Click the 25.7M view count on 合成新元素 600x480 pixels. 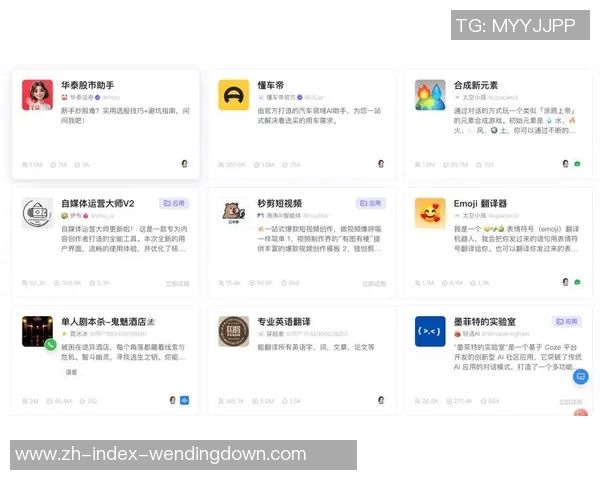coord(455,165)
